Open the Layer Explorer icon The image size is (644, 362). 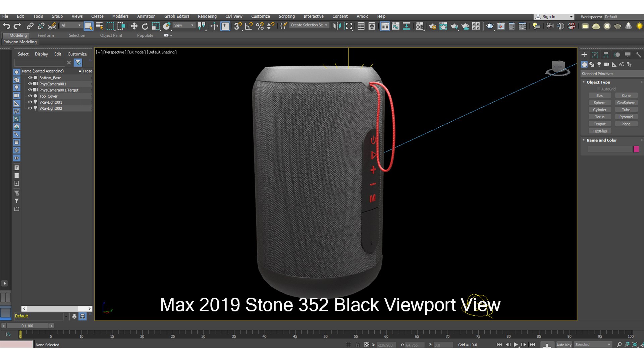click(372, 26)
